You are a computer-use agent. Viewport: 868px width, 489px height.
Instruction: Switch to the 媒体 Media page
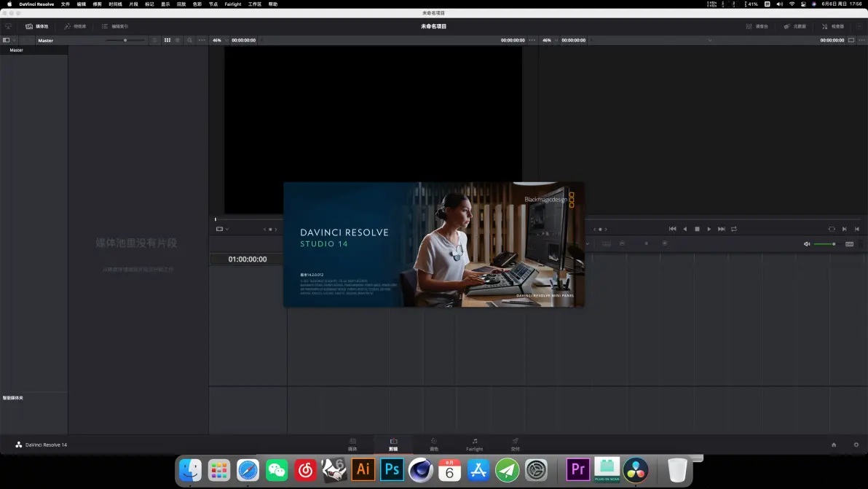tap(352, 444)
